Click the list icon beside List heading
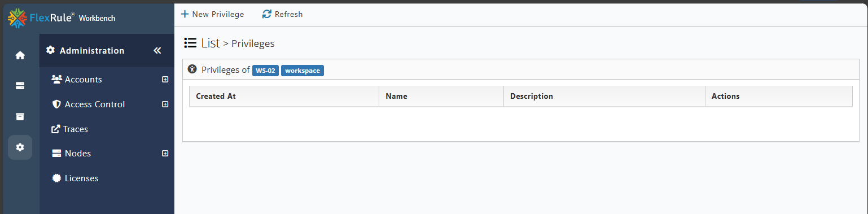 (190, 42)
